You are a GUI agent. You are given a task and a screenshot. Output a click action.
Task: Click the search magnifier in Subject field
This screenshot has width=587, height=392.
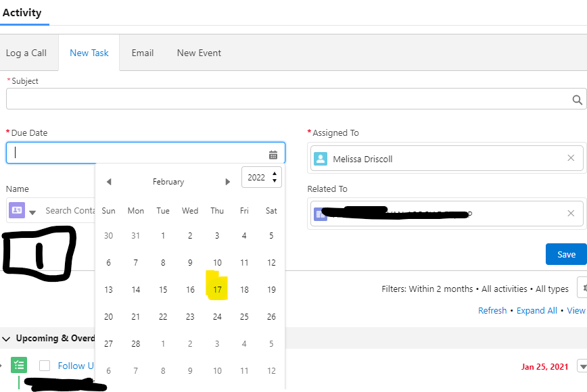click(x=577, y=100)
